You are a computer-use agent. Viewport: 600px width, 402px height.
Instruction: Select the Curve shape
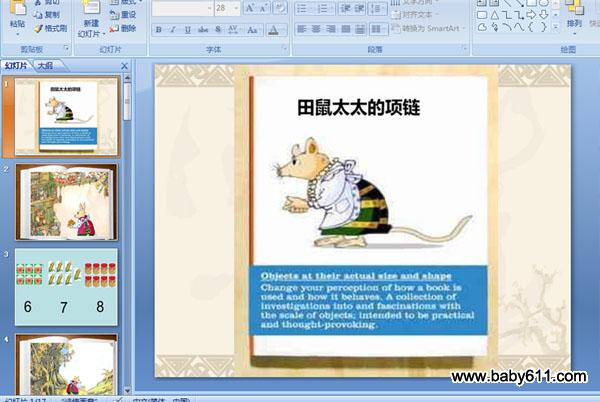[x=519, y=28]
